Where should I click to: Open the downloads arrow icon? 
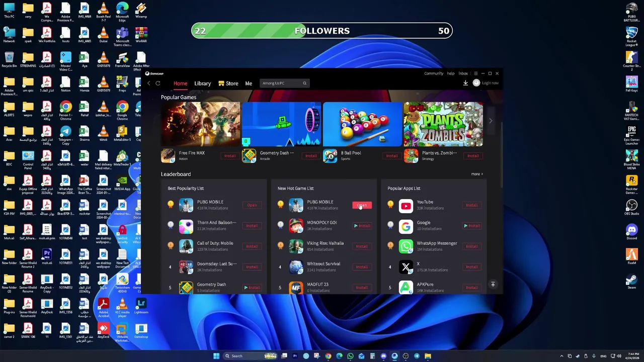465,83
